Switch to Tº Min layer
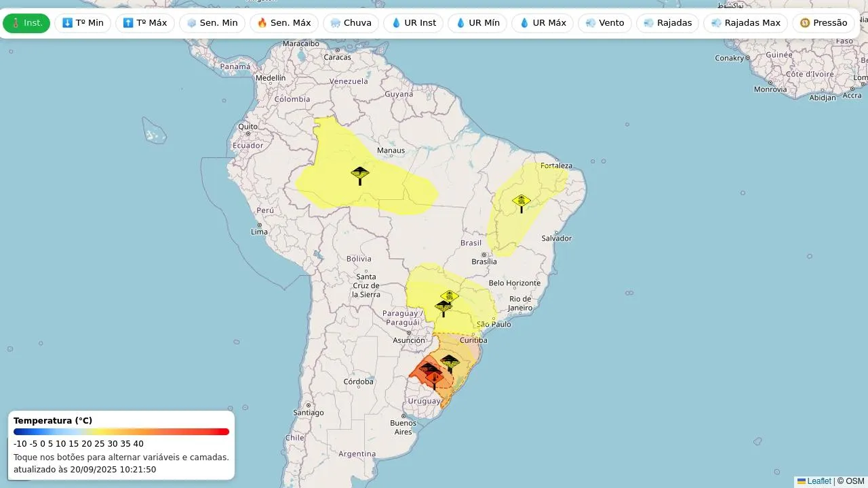 coord(83,23)
